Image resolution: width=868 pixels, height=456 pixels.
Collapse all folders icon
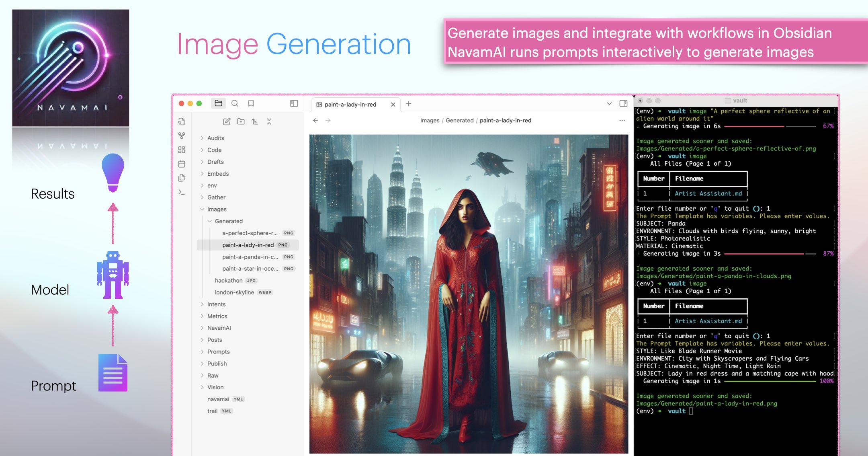[x=269, y=121]
